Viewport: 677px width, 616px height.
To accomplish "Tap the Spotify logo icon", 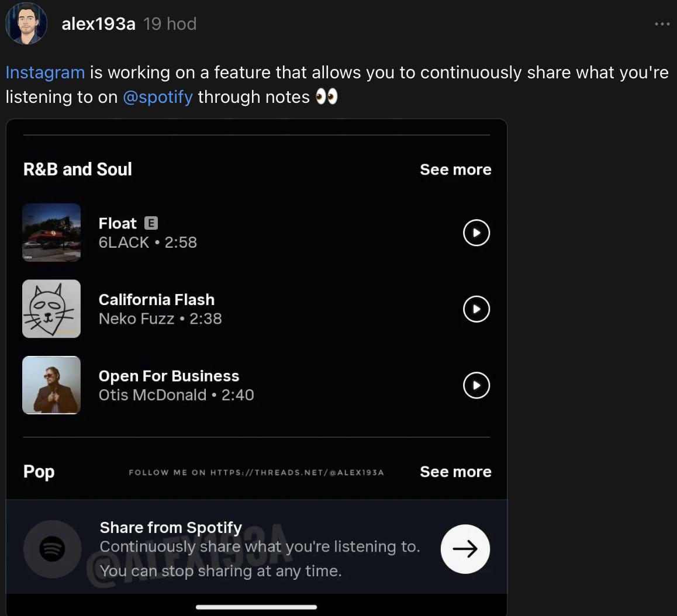I will tap(52, 549).
